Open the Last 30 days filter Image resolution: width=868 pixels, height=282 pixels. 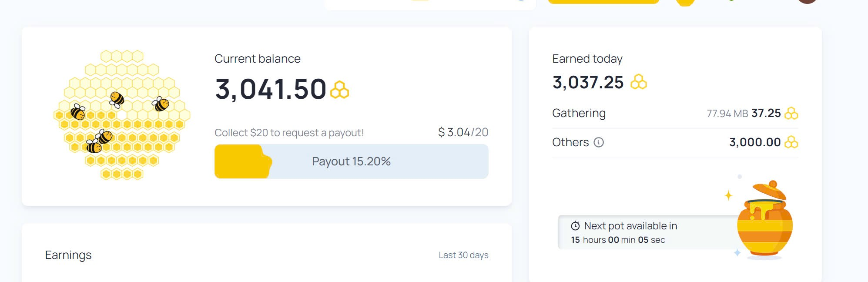pyautogui.click(x=463, y=255)
